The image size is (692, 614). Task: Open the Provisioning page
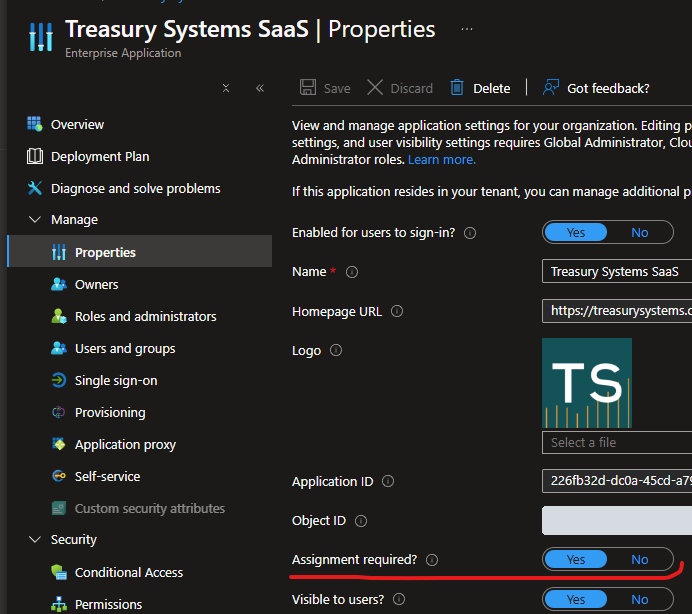pos(110,412)
